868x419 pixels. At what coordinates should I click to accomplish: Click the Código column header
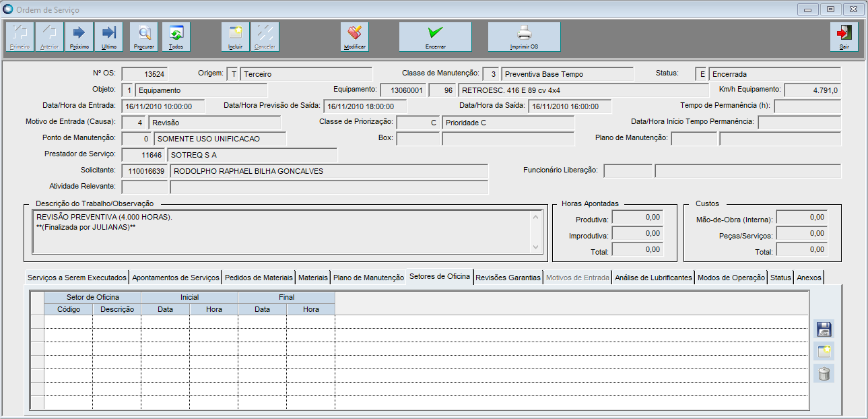[69, 309]
